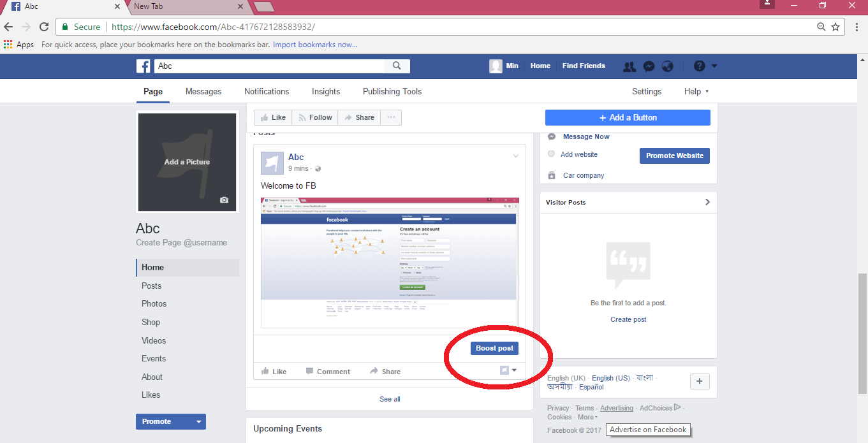Click the Follow button with RSS icon
The height and width of the screenshot is (443, 868).
point(315,117)
